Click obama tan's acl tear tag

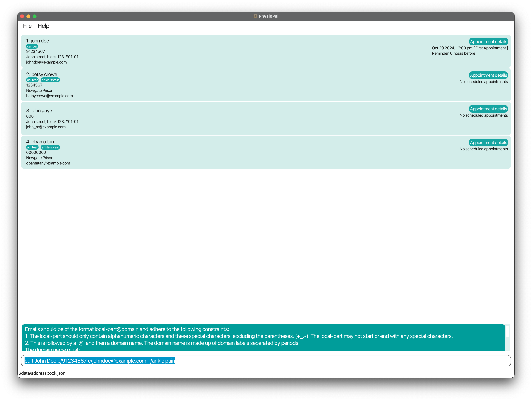point(32,147)
